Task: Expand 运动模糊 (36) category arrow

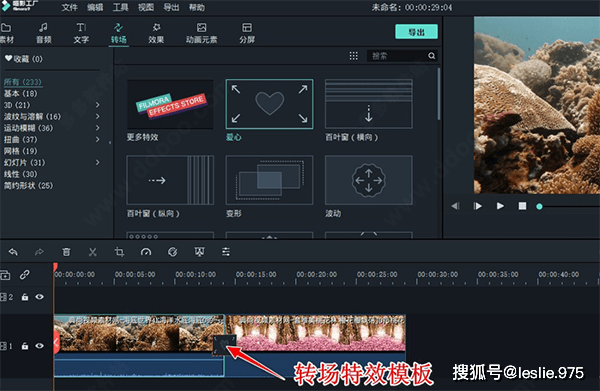Action: [98, 128]
